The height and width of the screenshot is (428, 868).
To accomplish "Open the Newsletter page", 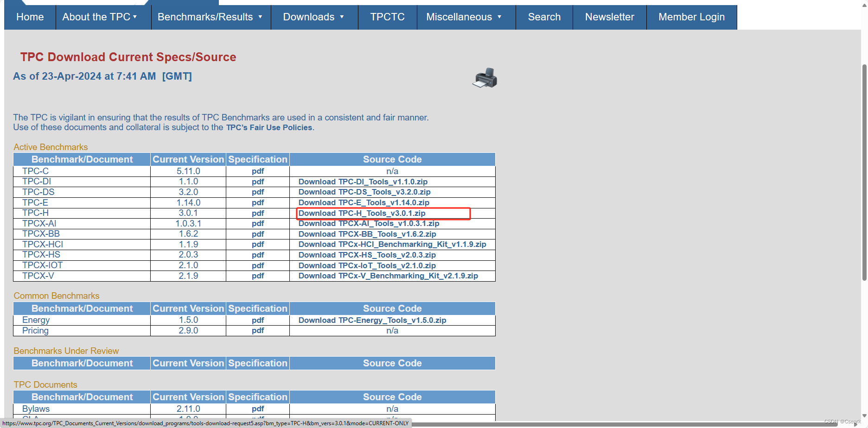I will click(x=609, y=17).
